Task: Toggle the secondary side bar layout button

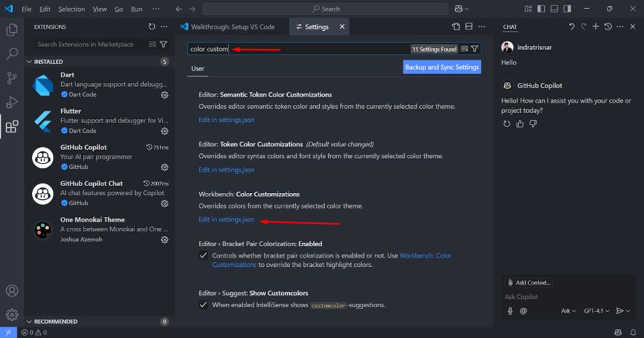Action: click(x=567, y=9)
